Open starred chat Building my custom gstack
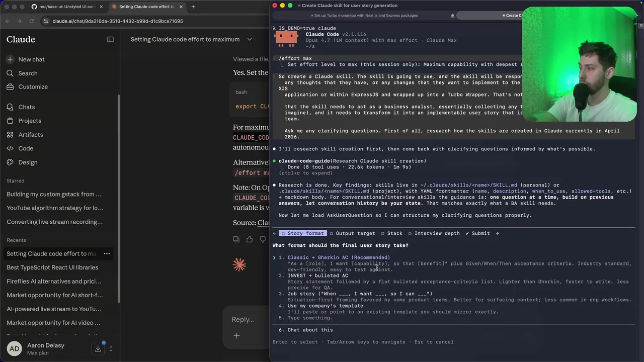 click(x=54, y=194)
